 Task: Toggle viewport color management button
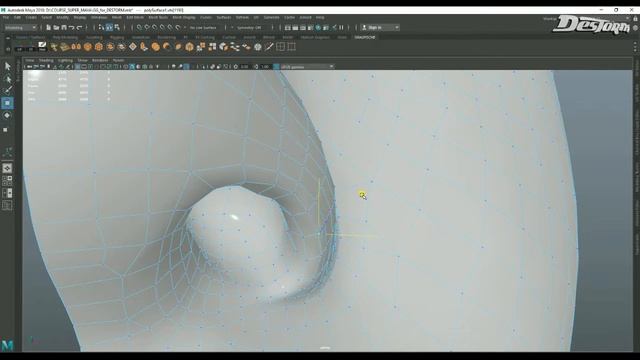(276, 66)
